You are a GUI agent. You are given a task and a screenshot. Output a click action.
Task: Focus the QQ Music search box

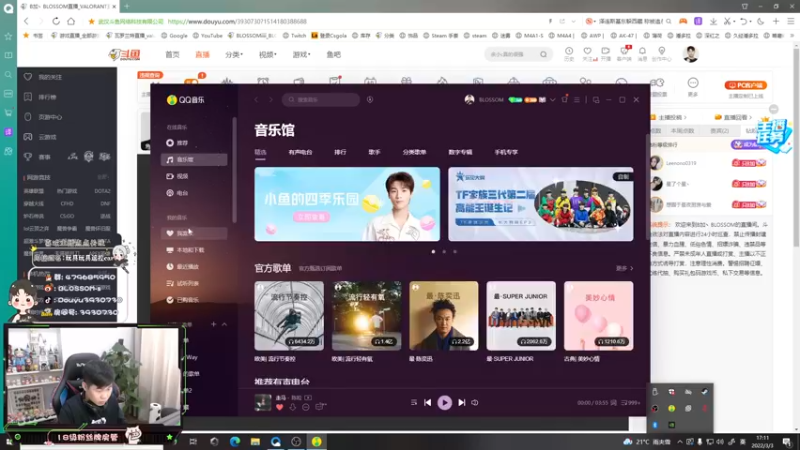321,99
